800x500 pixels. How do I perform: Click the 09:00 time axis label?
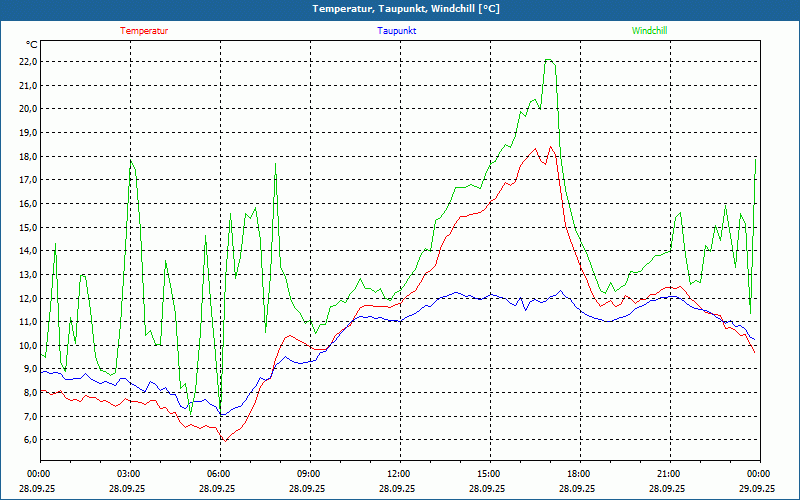pyautogui.click(x=309, y=474)
